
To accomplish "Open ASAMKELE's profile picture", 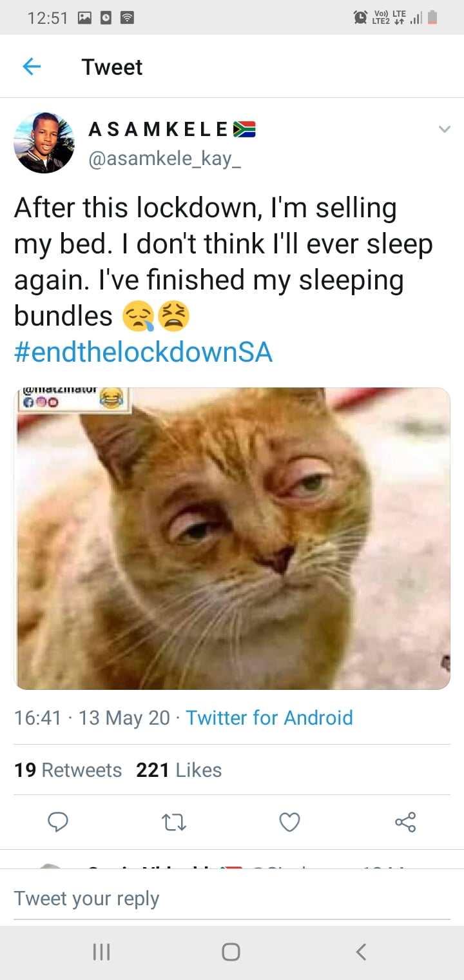I will 44,142.
